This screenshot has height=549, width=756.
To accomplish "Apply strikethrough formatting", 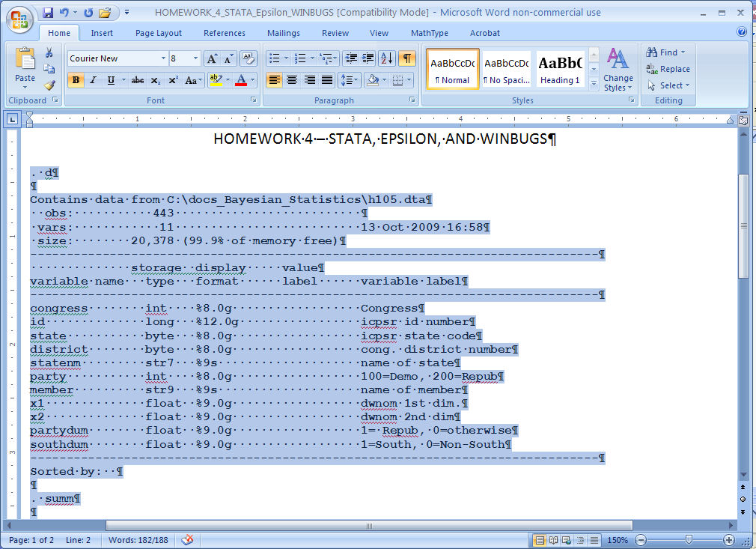I will pos(137,80).
